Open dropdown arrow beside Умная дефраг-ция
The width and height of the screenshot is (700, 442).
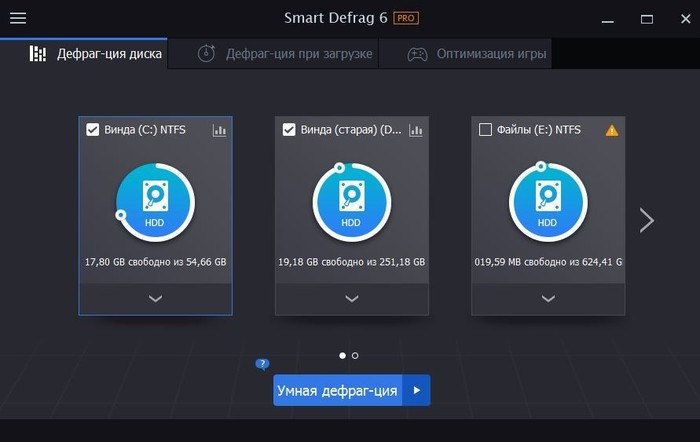pyautogui.click(x=417, y=391)
